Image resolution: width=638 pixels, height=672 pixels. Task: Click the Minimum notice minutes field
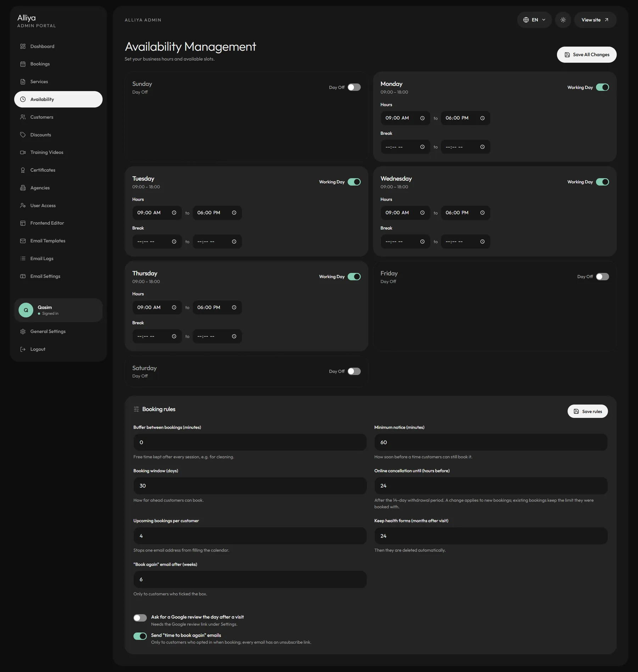pyautogui.click(x=491, y=442)
